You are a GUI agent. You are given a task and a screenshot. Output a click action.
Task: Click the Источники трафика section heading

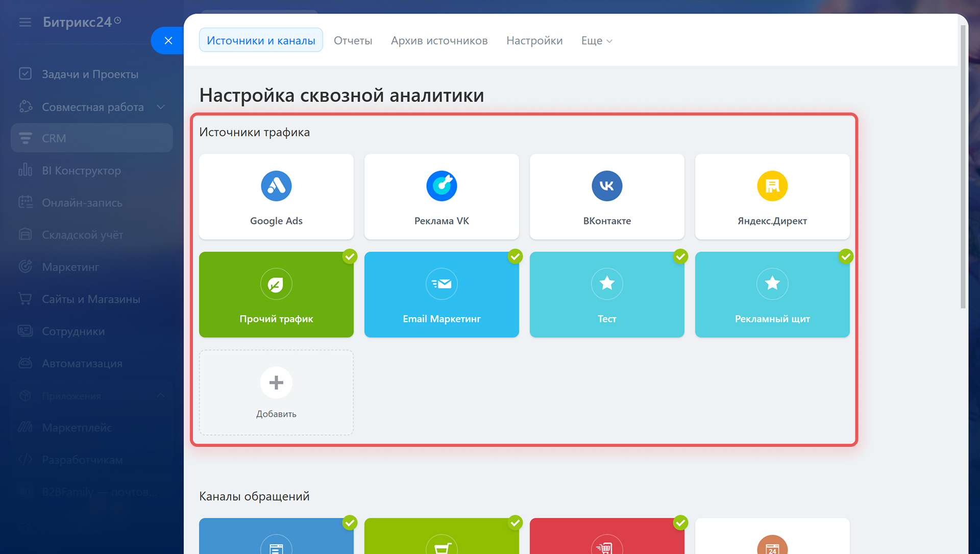[x=254, y=132]
